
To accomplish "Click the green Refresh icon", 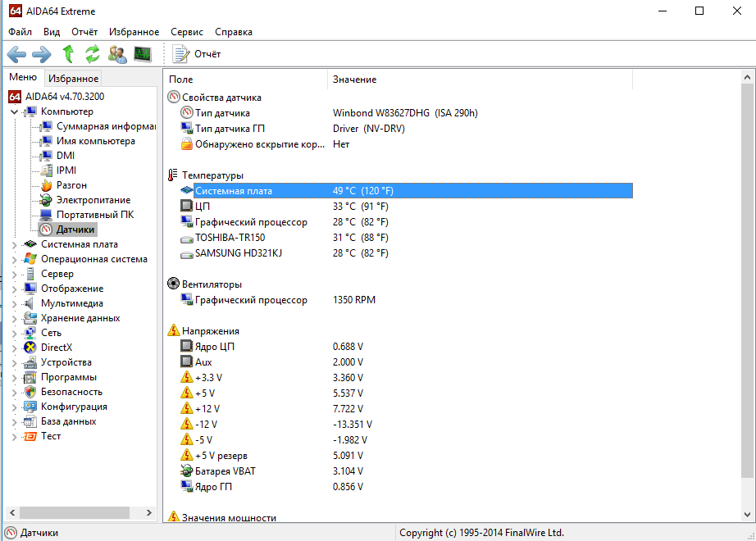I will [92, 54].
